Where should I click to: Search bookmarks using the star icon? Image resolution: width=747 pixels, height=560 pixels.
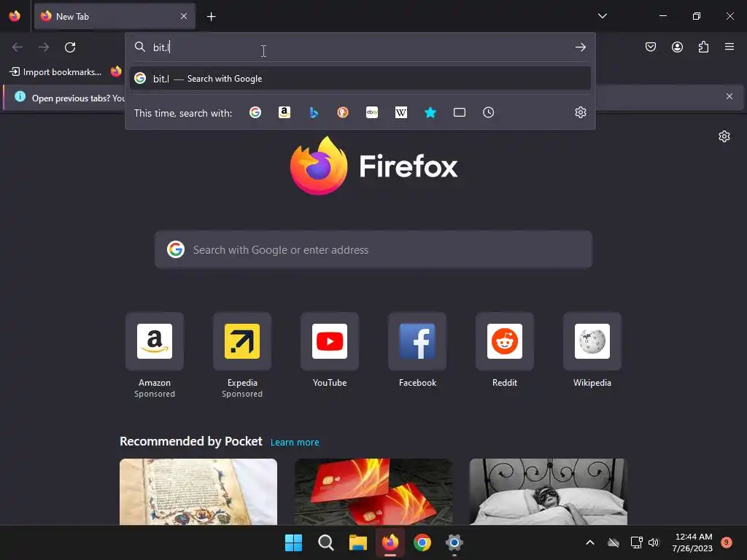pyautogui.click(x=430, y=112)
